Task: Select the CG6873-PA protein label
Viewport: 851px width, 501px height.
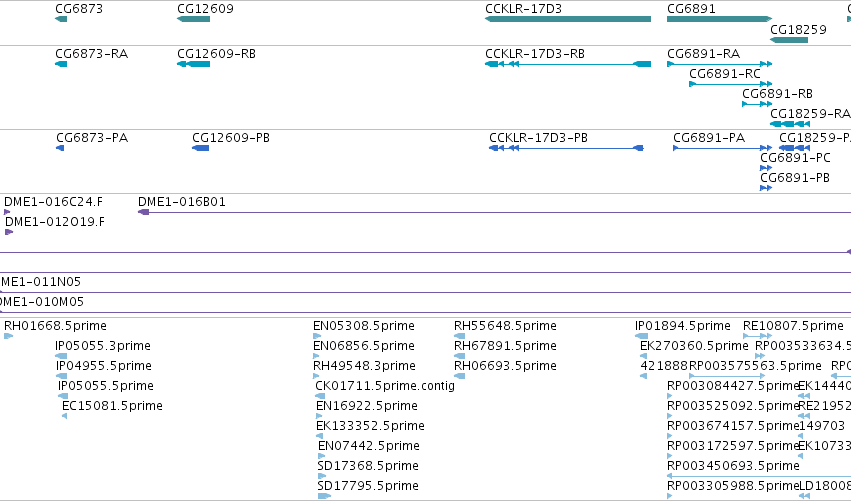Action: click(x=92, y=138)
